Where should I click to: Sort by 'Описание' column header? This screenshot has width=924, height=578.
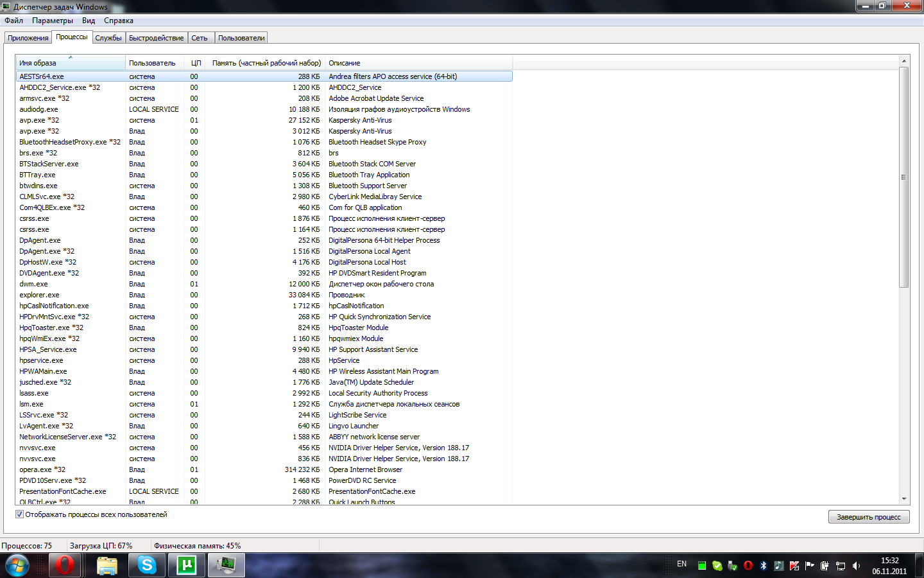[418, 63]
